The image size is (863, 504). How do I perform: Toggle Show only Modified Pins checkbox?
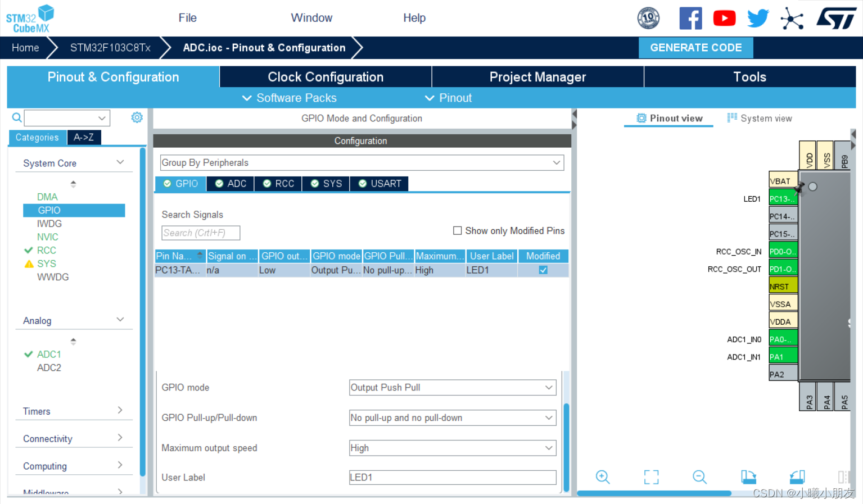pyautogui.click(x=457, y=230)
